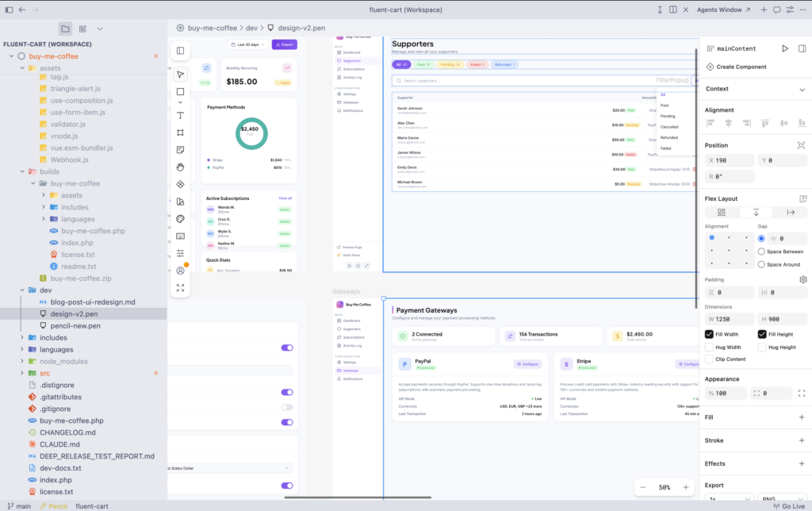Screen dimensions: 812x511
Task: Select the Text tool in canvas toolbar
Action: (x=181, y=115)
